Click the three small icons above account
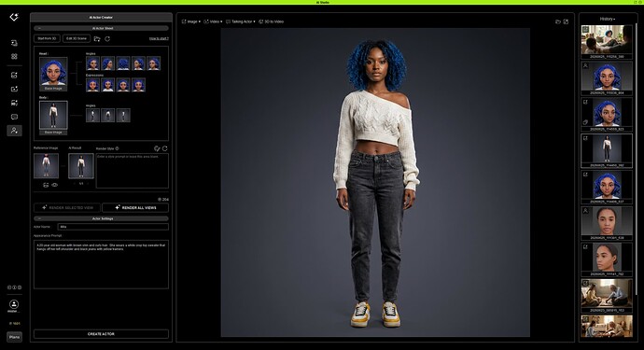The height and width of the screenshot is (350, 644). 14,287
